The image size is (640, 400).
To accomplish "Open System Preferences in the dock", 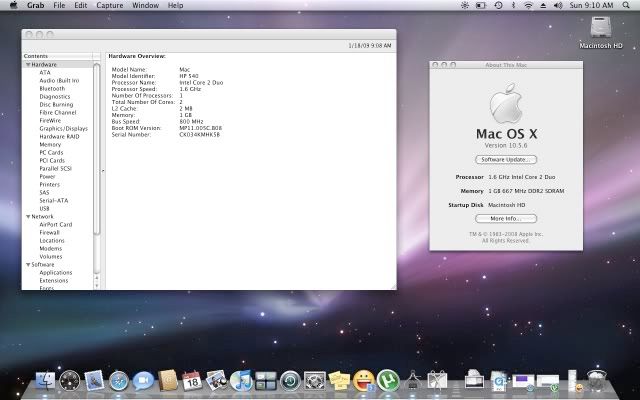I will coord(315,381).
